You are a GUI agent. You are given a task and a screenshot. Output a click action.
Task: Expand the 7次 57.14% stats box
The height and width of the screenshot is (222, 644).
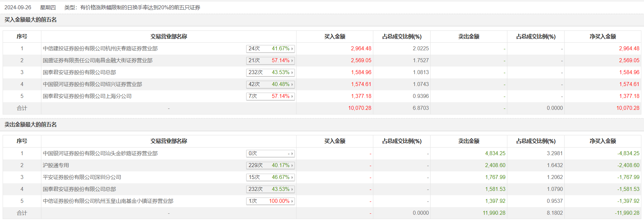pyautogui.click(x=270, y=96)
